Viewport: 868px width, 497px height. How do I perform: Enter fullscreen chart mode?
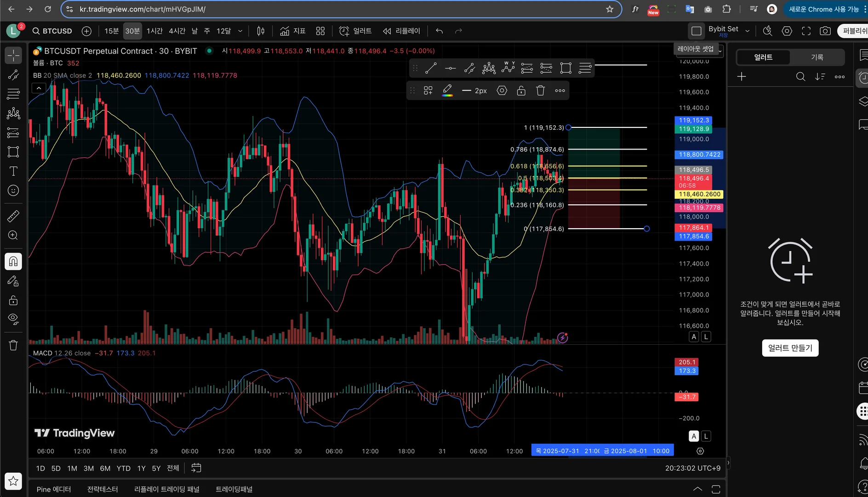[x=806, y=31]
